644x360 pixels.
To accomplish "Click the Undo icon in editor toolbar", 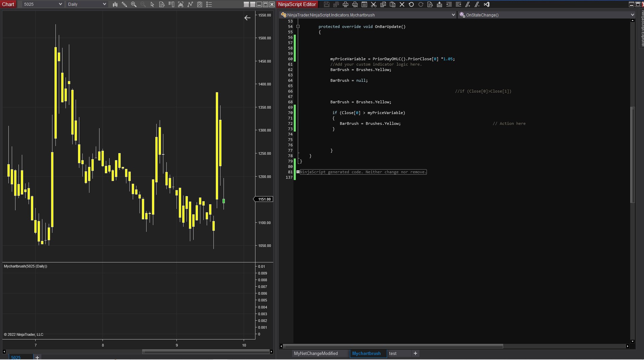I will point(411,4).
